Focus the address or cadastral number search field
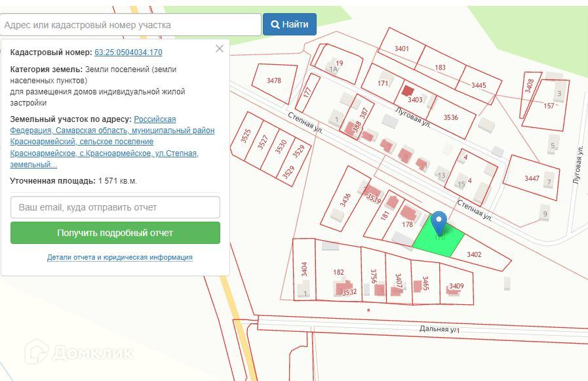 (130, 25)
